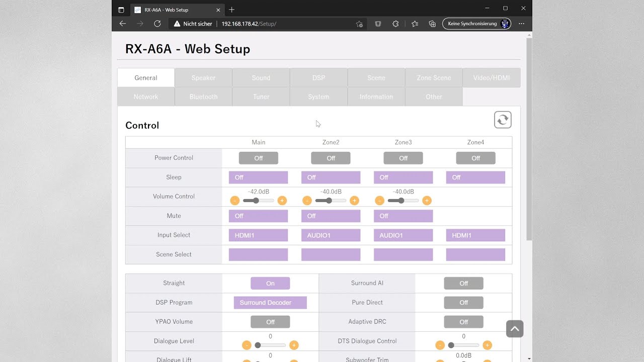Open the Zone3 Sleep dropdown

404,177
